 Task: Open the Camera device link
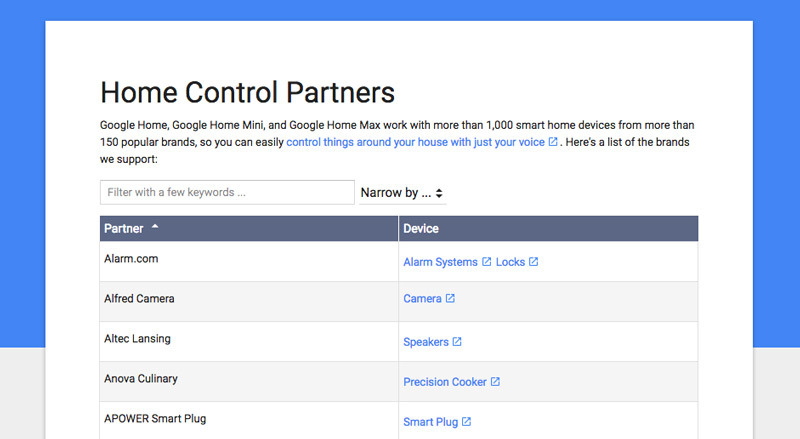(x=422, y=298)
